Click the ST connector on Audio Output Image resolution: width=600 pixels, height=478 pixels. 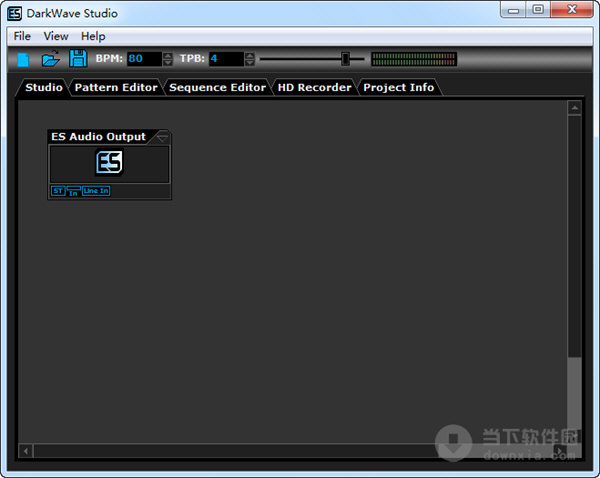pyautogui.click(x=58, y=191)
